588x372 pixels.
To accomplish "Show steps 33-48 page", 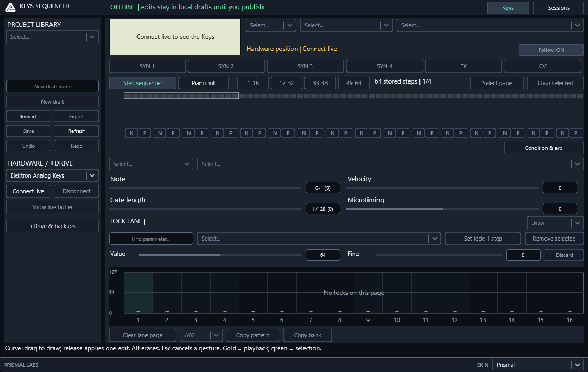I will (x=320, y=83).
